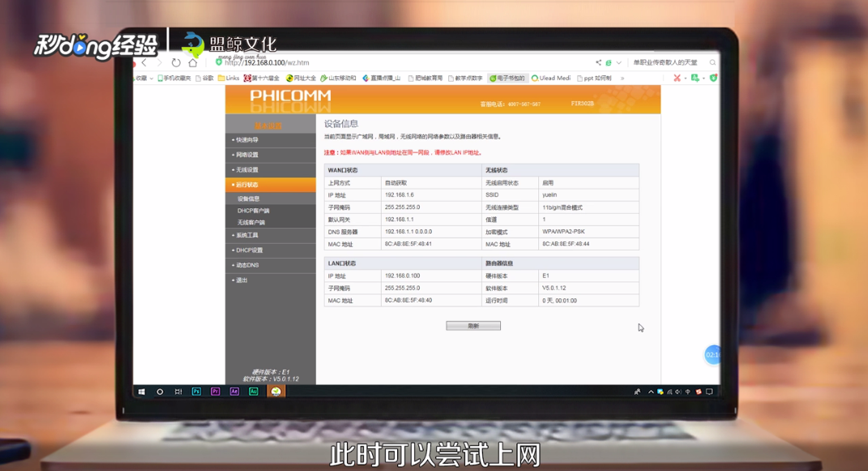The width and height of the screenshot is (868, 471).
Task: Click the People icon in system tray
Action: (x=637, y=392)
